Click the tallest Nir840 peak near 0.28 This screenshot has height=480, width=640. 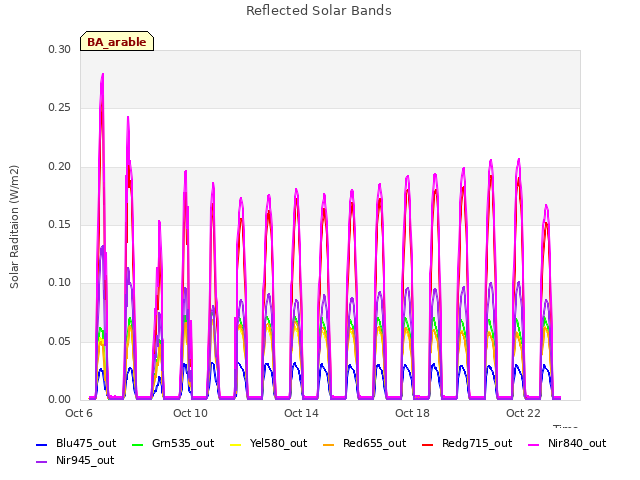coord(102,75)
